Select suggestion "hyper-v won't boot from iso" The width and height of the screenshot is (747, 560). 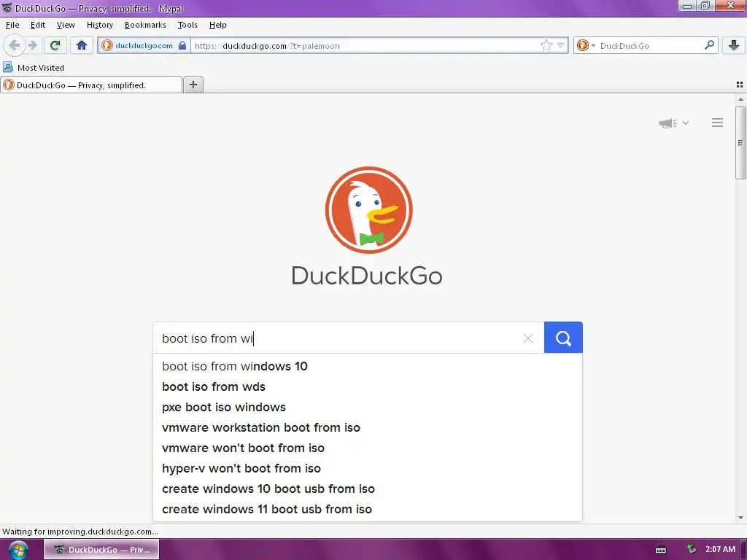pyautogui.click(x=368, y=469)
